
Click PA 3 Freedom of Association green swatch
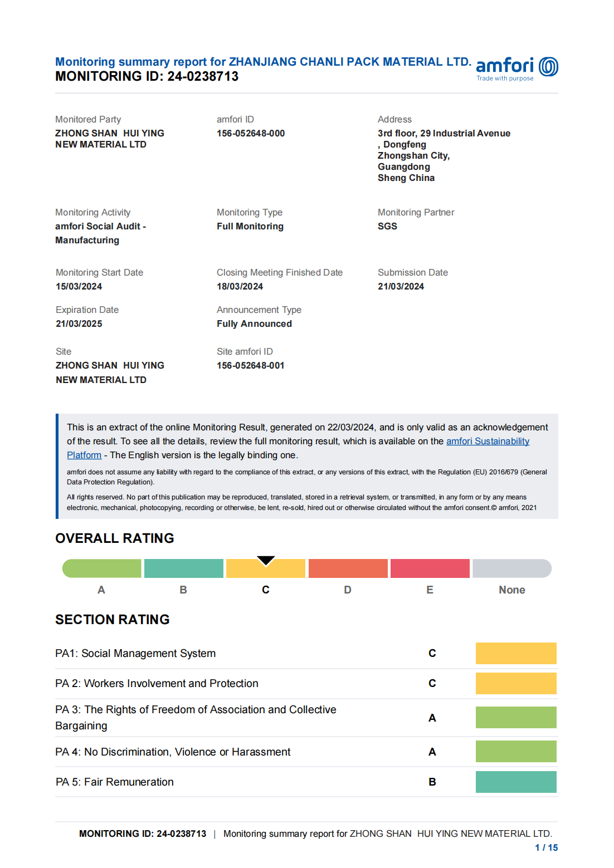[516, 718]
